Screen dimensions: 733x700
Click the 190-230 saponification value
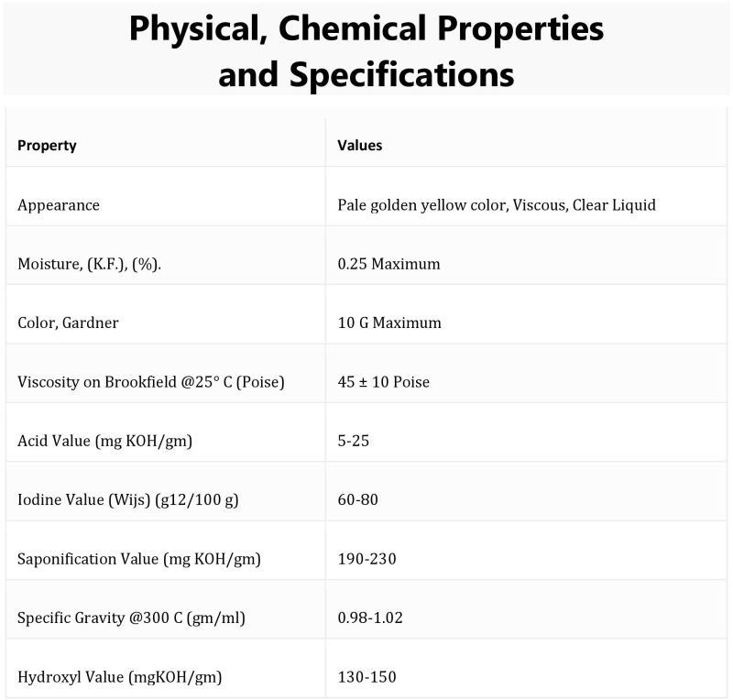[x=367, y=559]
